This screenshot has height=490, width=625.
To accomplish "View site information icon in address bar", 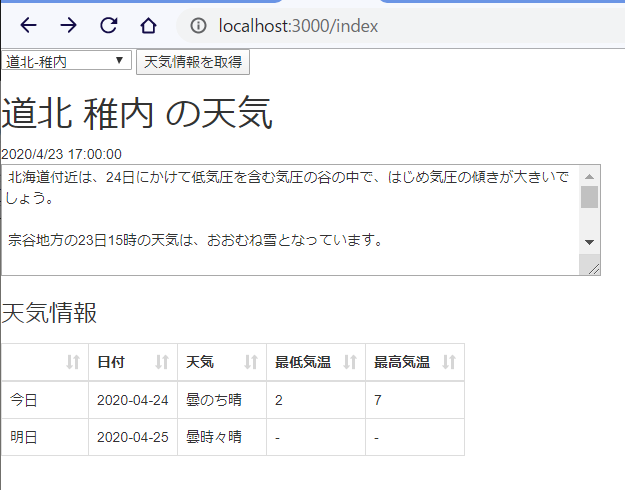I will (x=198, y=26).
